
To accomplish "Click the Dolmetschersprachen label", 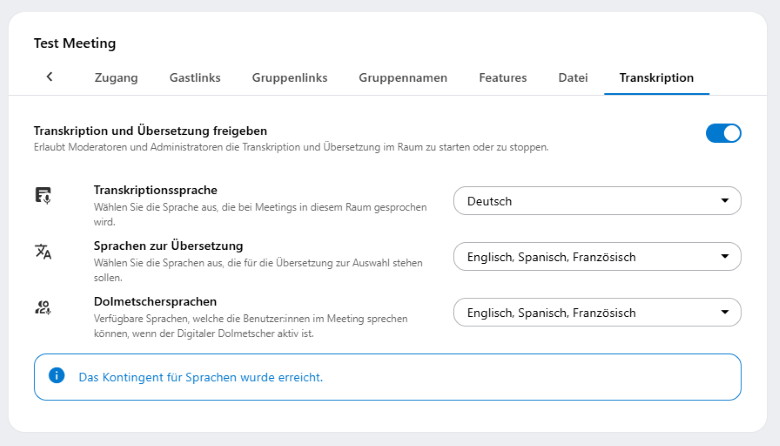I will tap(155, 301).
